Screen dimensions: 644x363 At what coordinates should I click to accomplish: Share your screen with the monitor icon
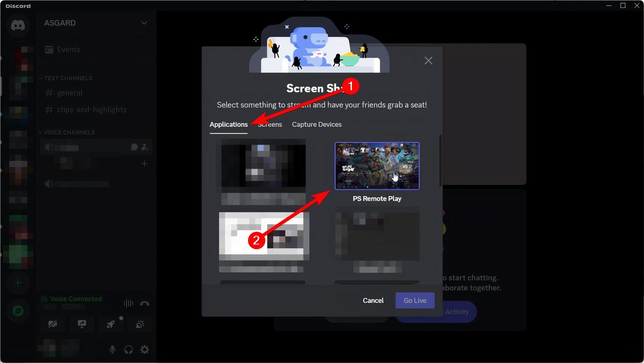pos(82,324)
